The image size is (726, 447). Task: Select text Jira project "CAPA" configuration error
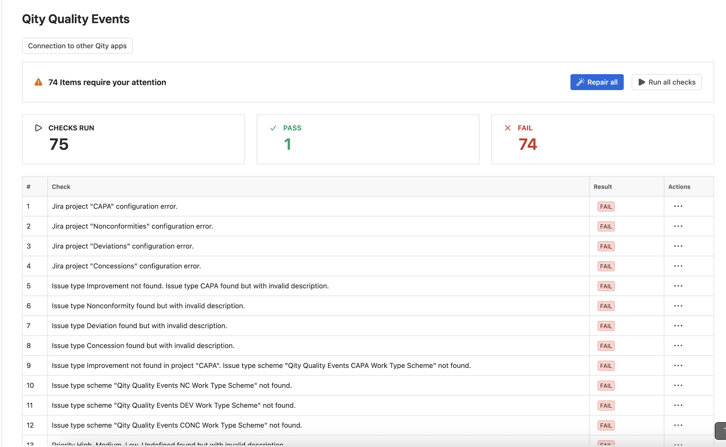pos(114,207)
